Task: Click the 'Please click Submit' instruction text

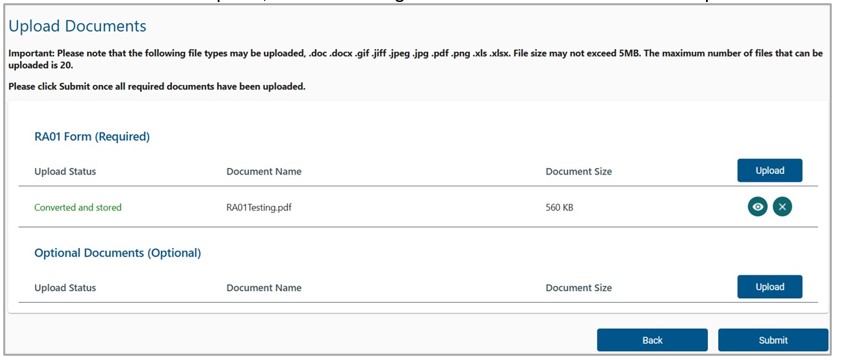Action: pos(157,87)
